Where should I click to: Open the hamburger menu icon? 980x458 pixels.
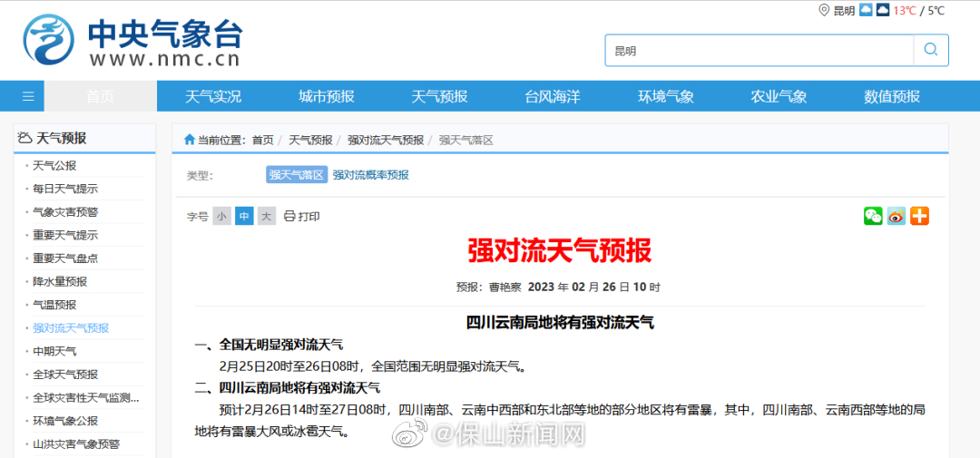tap(28, 96)
